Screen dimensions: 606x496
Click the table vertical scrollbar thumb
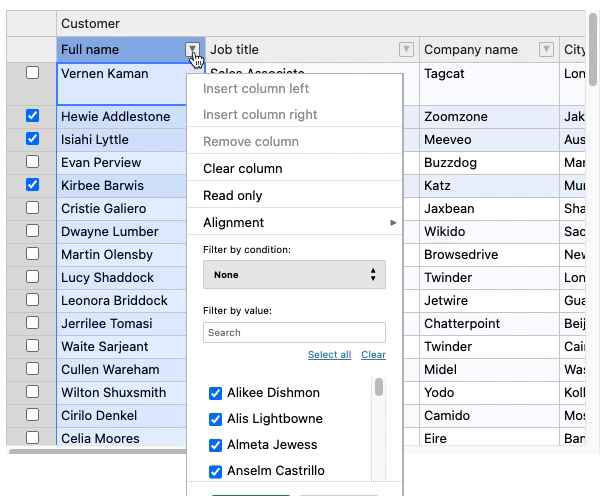pos(593,49)
